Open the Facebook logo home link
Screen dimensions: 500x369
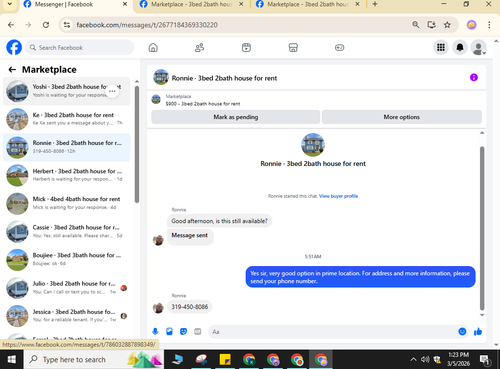click(x=14, y=47)
